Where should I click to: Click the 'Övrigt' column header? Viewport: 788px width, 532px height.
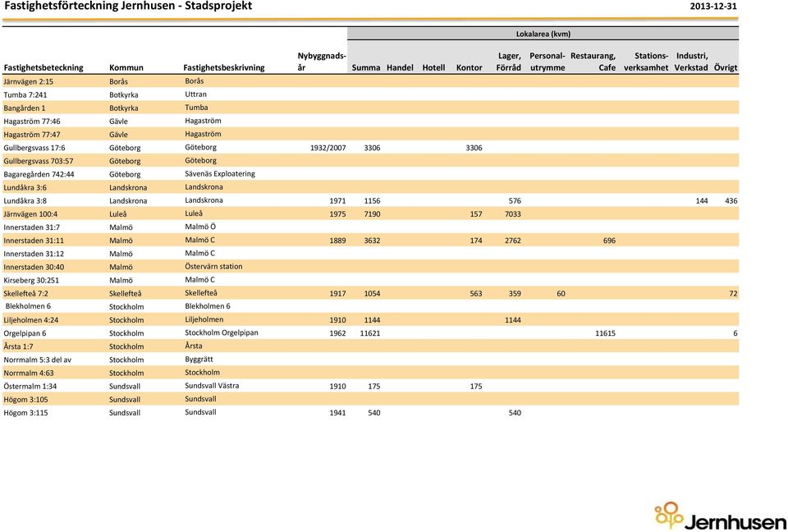(726, 67)
